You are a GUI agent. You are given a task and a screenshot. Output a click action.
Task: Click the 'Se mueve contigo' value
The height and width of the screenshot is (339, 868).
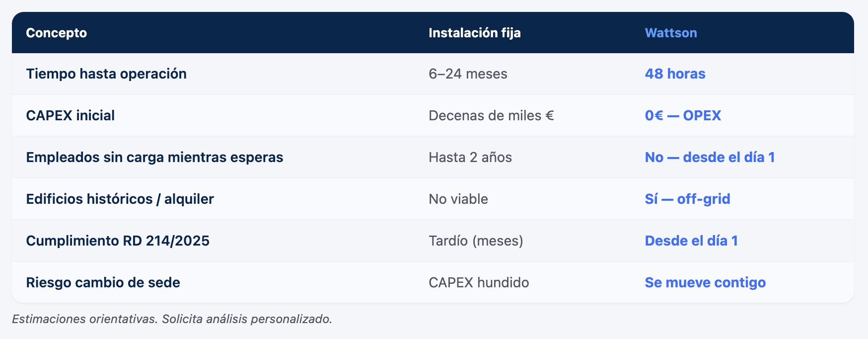coord(705,282)
